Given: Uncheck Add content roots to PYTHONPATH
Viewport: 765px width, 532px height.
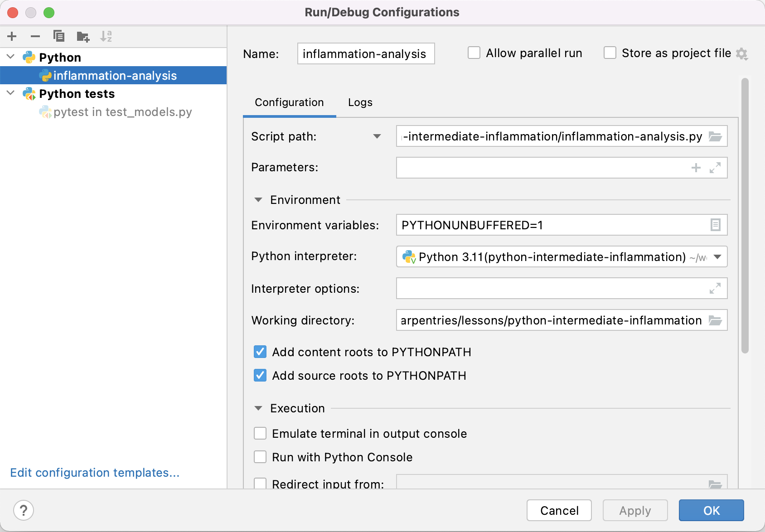Looking at the screenshot, I should tap(260, 352).
